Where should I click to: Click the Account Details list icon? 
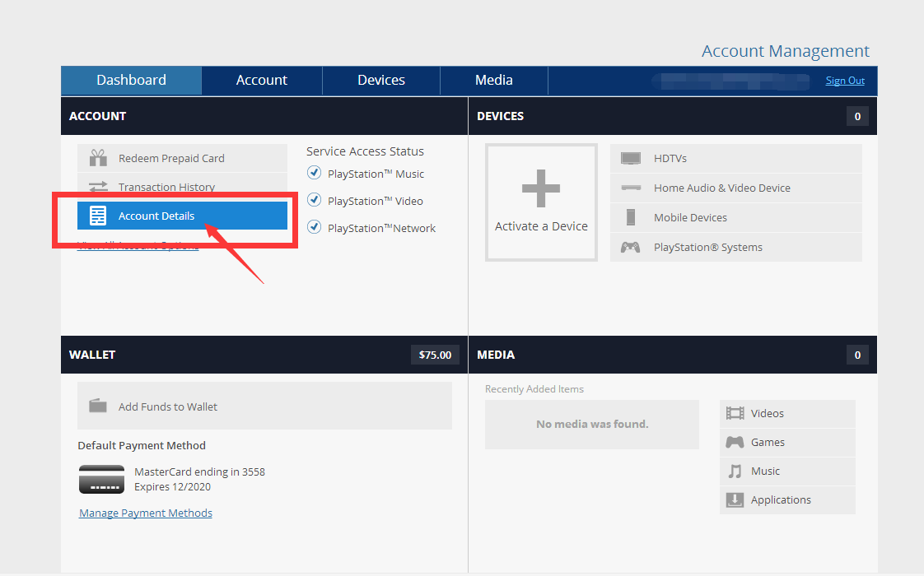pyautogui.click(x=99, y=216)
